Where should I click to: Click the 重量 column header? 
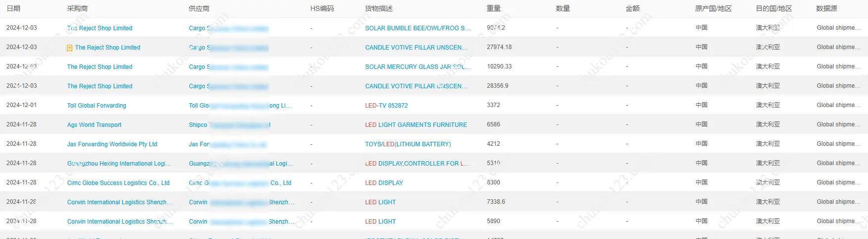494,8
